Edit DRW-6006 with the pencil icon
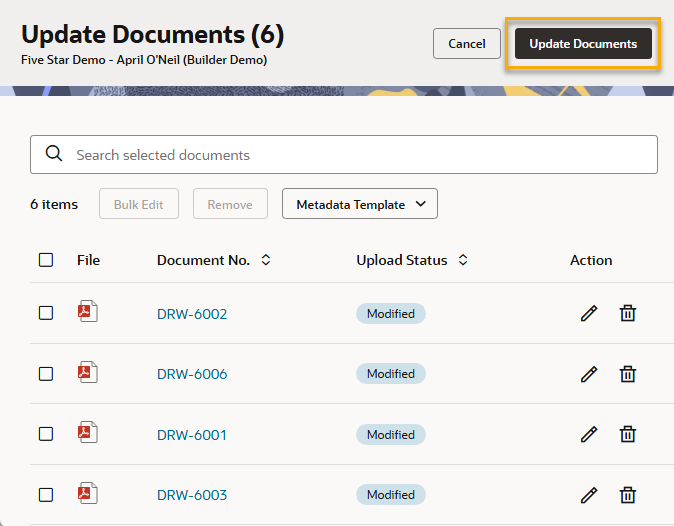 coord(589,374)
